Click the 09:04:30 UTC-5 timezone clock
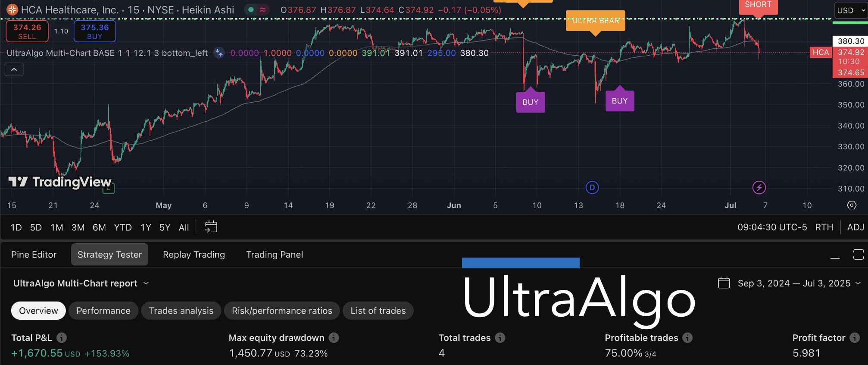The image size is (868, 365). pos(772,227)
